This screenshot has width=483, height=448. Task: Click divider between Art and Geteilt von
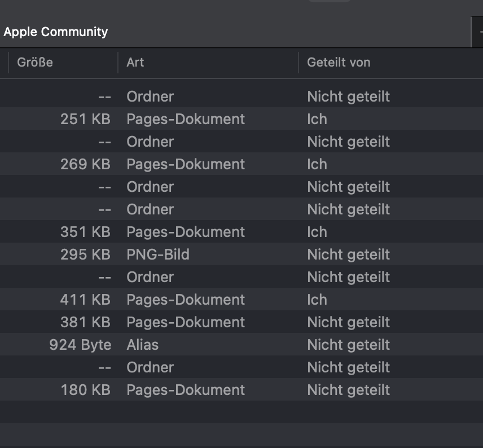click(x=298, y=62)
